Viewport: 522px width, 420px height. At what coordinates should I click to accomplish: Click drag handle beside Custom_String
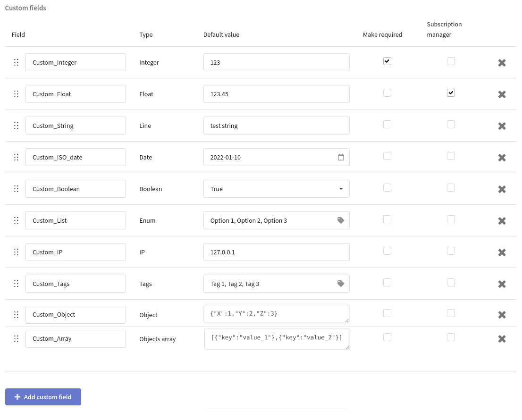pyautogui.click(x=16, y=126)
